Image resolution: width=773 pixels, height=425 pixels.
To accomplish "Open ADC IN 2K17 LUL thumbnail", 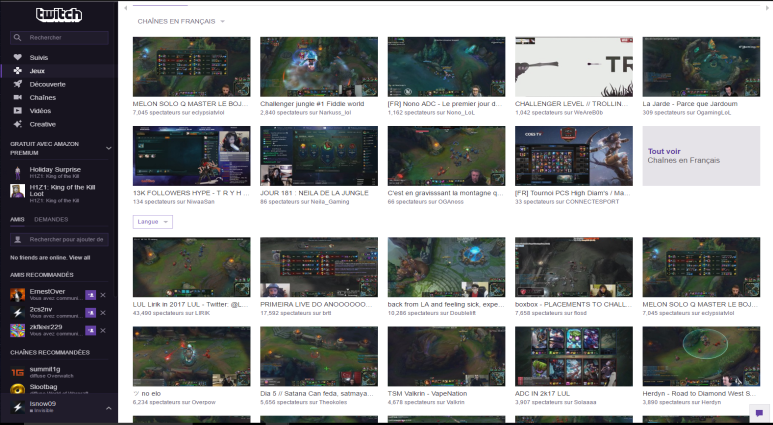I will (574, 356).
